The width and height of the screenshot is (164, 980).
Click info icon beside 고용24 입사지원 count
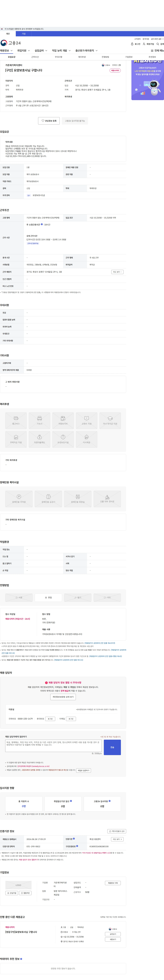pyautogui.click(x=110, y=801)
